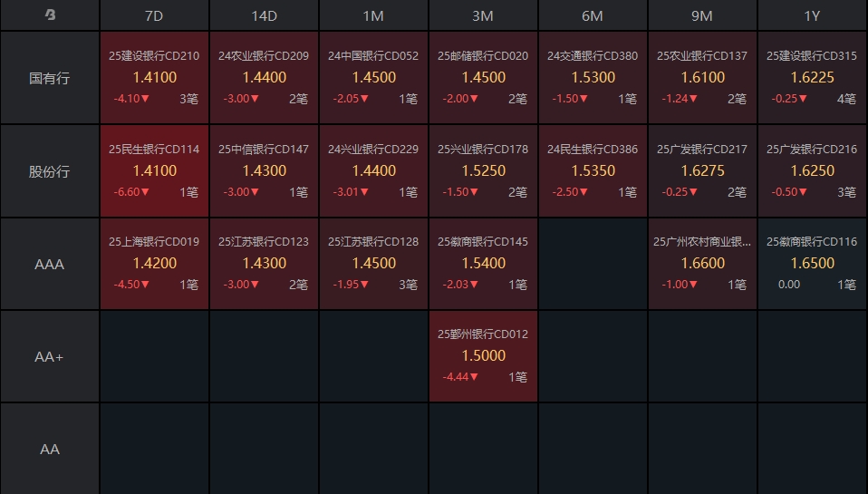Select the 1M tenor column header

click(373, 15)
